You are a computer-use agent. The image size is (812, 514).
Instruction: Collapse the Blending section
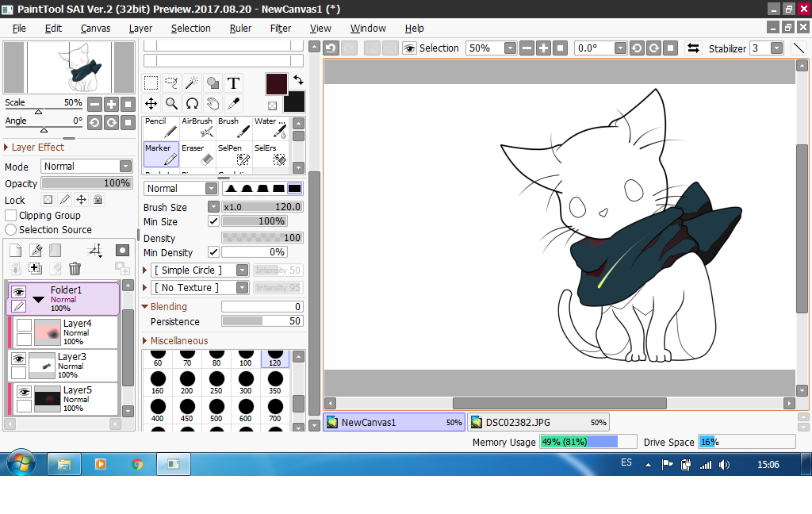pos(145,307)
